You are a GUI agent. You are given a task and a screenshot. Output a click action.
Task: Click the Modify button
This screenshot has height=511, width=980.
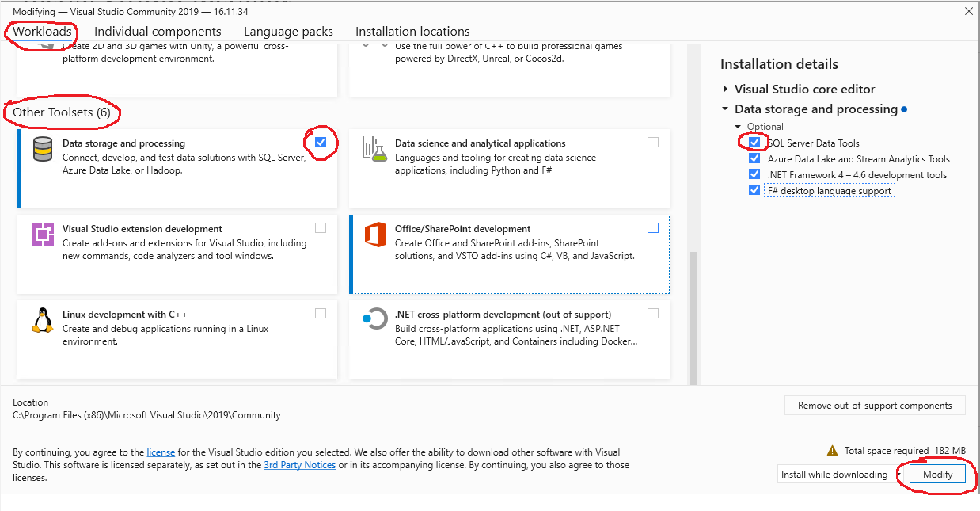pos(937,474)
